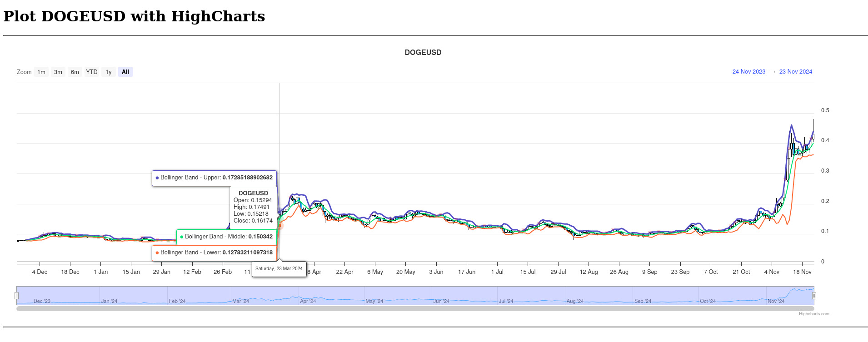Click the 26 Feb x-axis label
The height and width of the screenshot is (342, 868).
tap(223, 272)
